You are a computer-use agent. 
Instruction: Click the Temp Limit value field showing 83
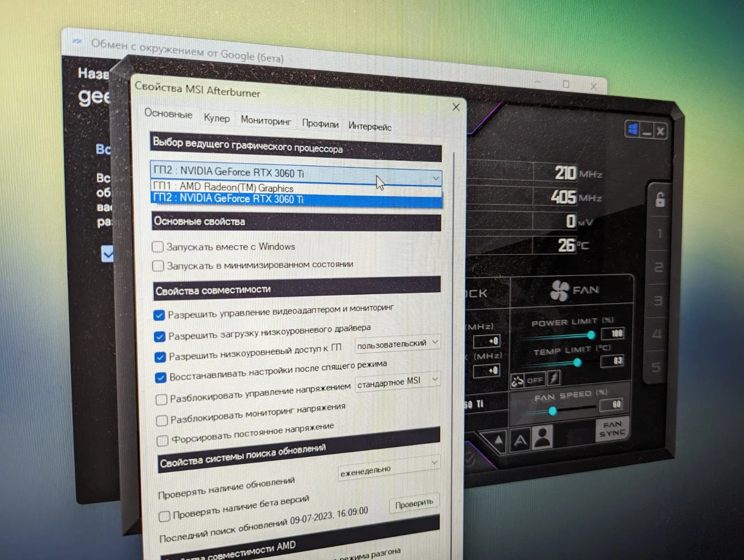612,361
